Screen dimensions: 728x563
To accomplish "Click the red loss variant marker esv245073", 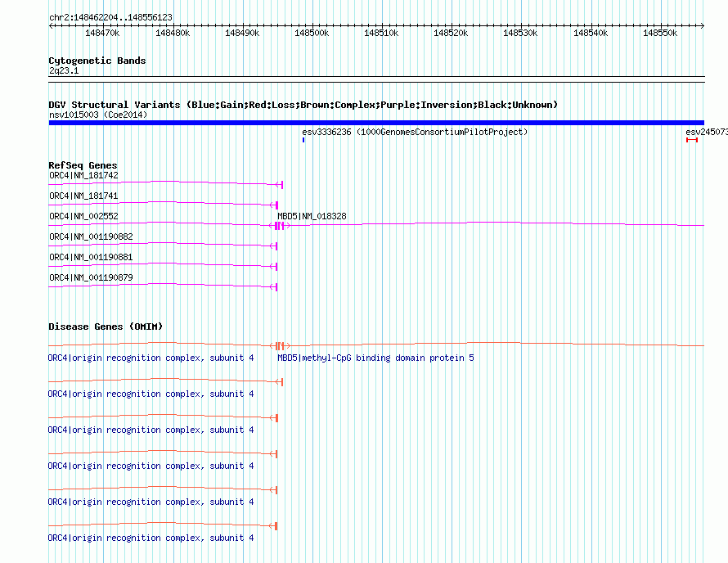I will 692,140.
